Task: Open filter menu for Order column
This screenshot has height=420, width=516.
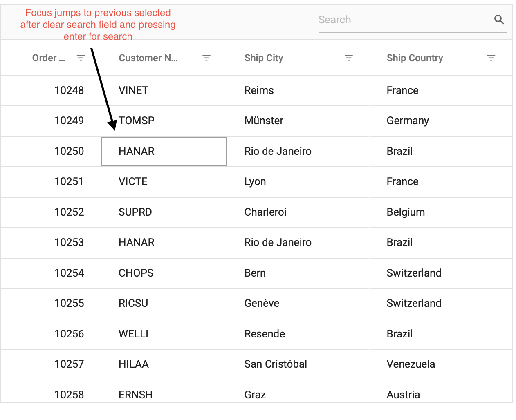Action: [x=81, y=58]
